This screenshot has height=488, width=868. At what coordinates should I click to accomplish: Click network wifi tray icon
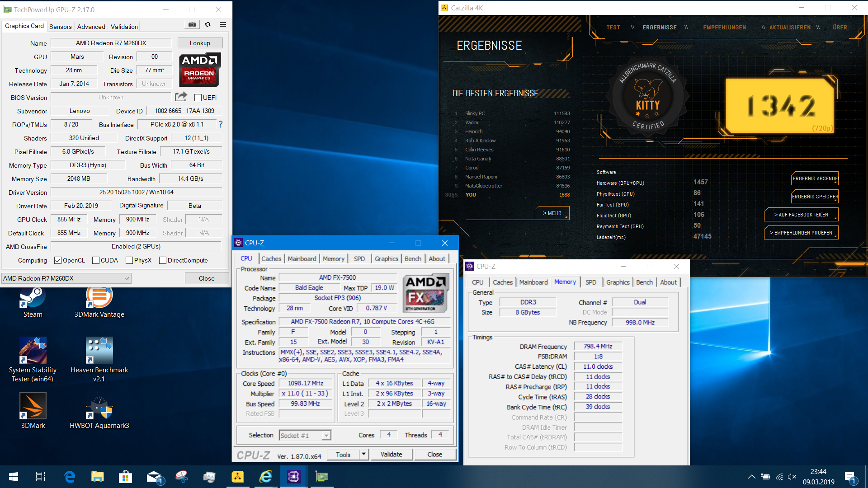[779, 477]
